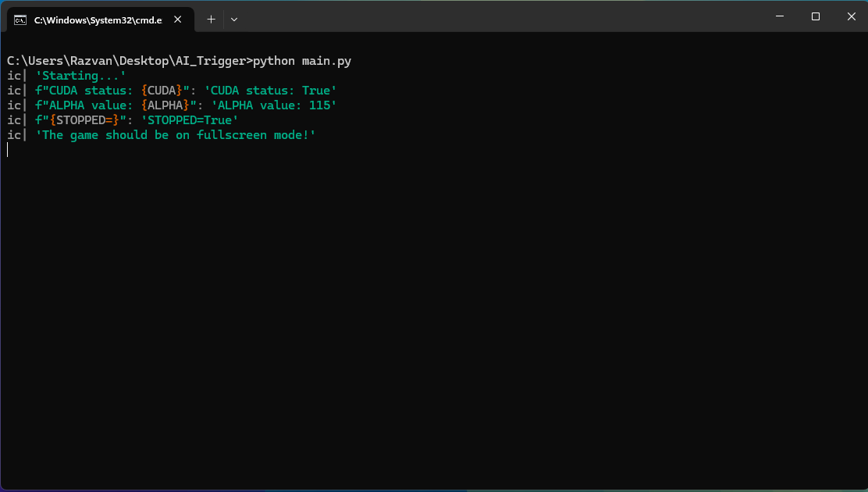
Task: Open a new terminal tab with the plus button
Action: [x=210, y=19]
